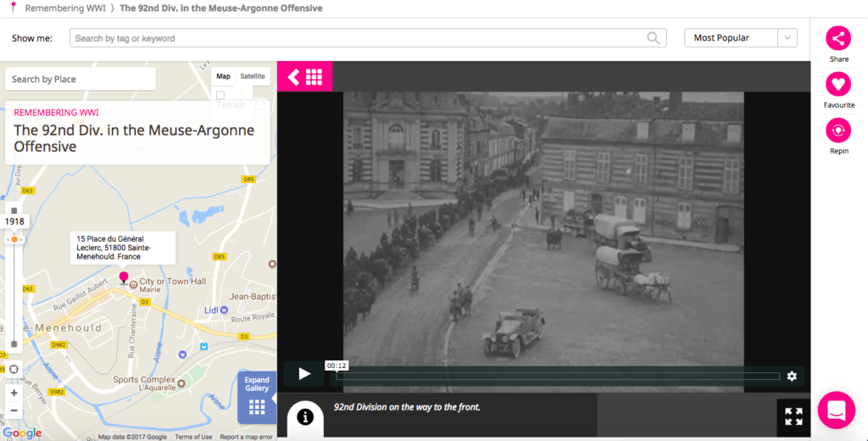Open the gallery grid view icon
This screenshot has height=441, width=868.
click(x=314, y=77)
